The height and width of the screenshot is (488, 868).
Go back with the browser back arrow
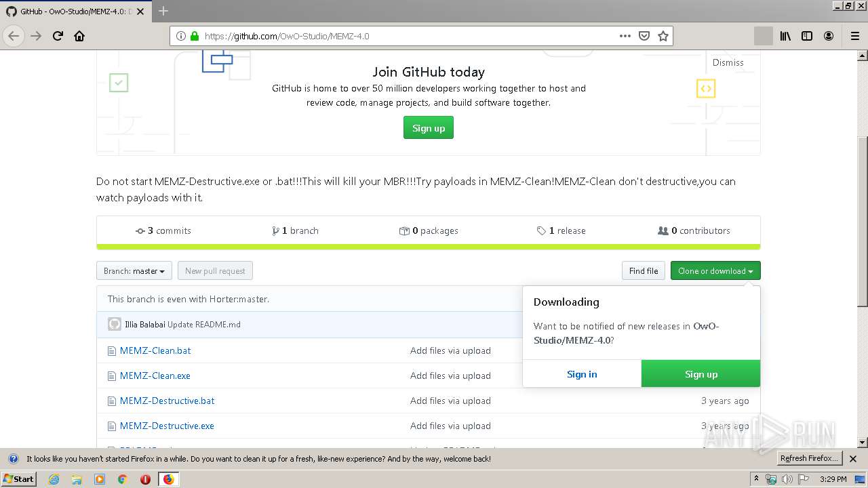14,36
